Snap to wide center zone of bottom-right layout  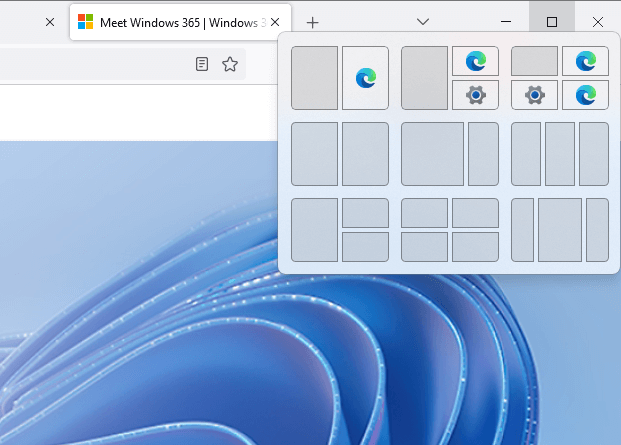pos(560,230)
